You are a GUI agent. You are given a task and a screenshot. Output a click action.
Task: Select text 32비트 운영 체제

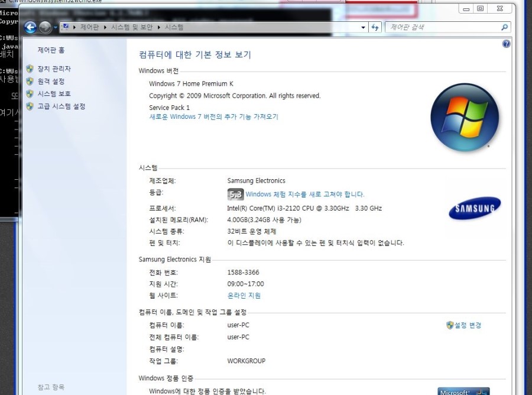(251, 231)
